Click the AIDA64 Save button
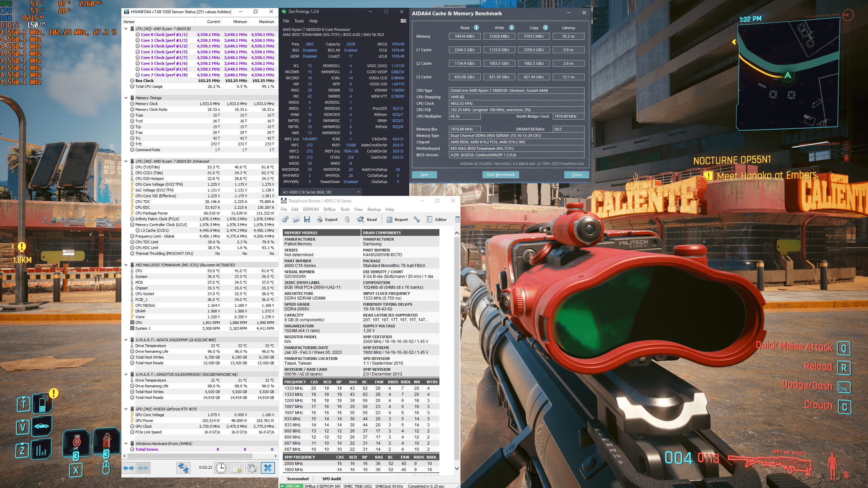 pyautogui.click(x=424, y=175)
